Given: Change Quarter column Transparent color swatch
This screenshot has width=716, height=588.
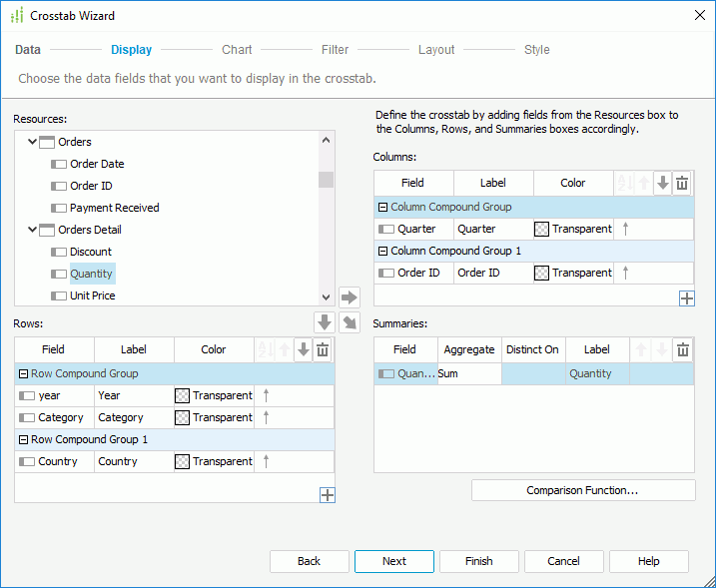Looking at the screenshot, I should click(x=541, y=229).
